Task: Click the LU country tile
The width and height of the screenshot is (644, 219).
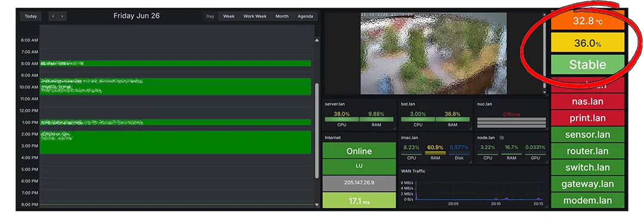Action: pos(359,166)
